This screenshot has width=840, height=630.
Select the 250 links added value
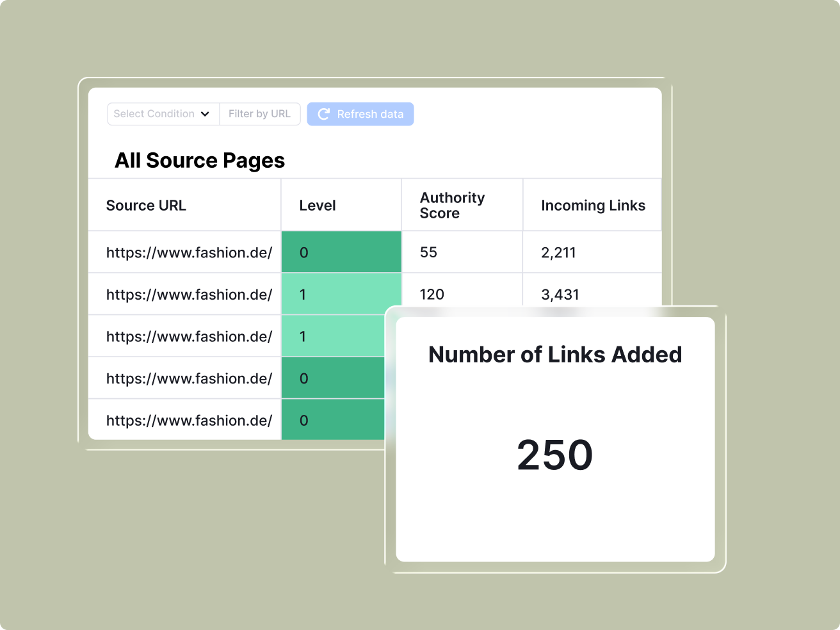pos(554,455)
